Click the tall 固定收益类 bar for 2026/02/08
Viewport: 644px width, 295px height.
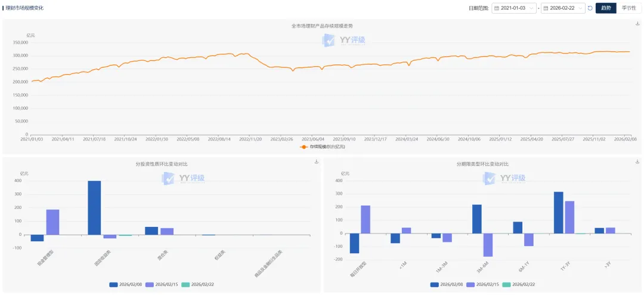(x=94, y=208)
